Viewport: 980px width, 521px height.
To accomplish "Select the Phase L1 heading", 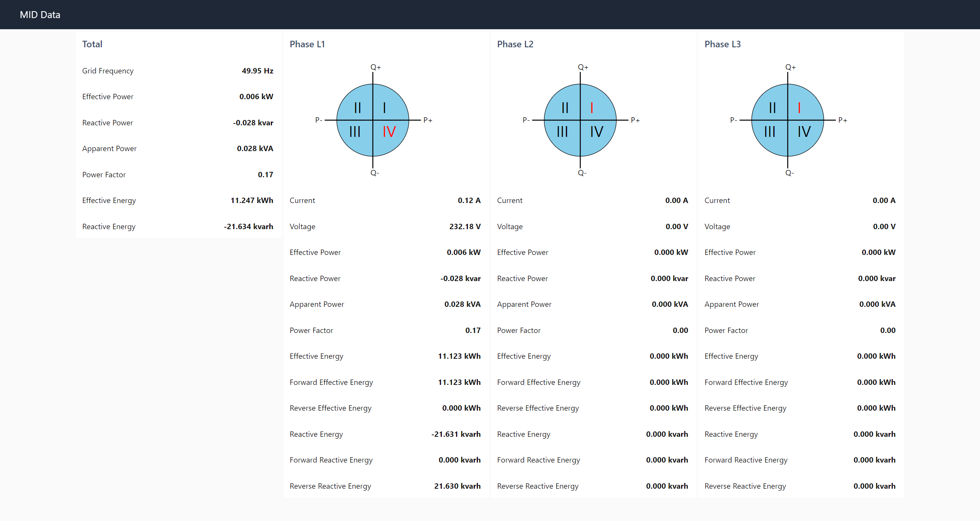I will click(307, 44).
